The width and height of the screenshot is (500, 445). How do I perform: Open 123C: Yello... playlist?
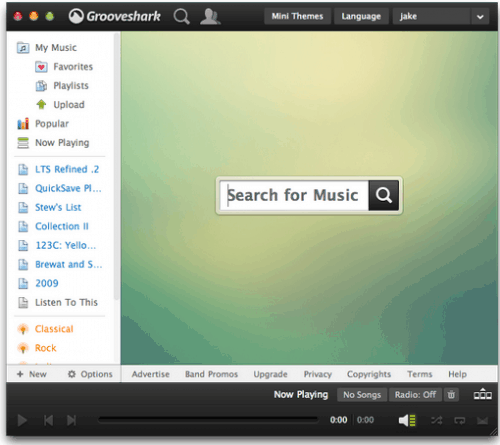click(66, 245)
